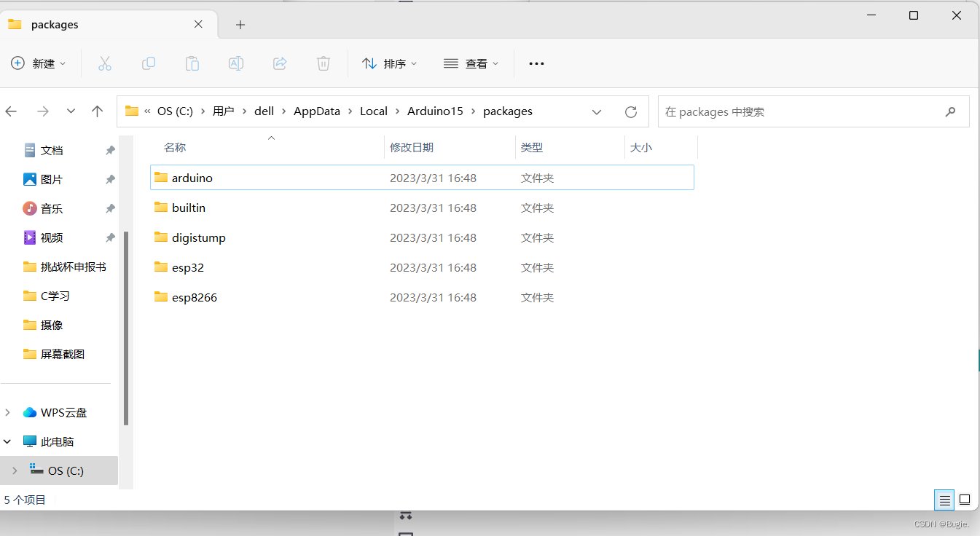Show hidden breadcrumb path chevrons
This screenshot has width=980, height=536.
tap(147, 111)
